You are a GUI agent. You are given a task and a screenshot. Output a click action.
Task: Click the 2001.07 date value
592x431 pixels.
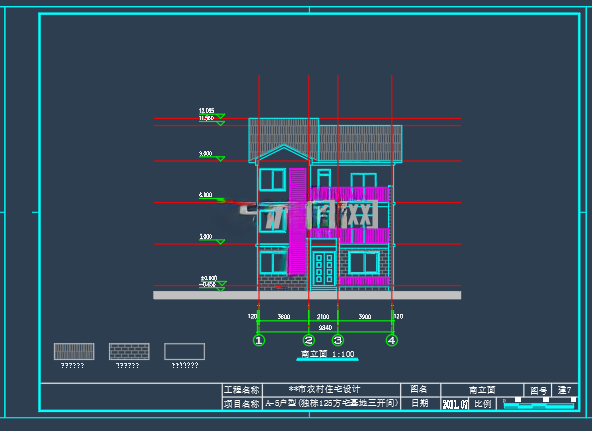click(x=455, y=404)
